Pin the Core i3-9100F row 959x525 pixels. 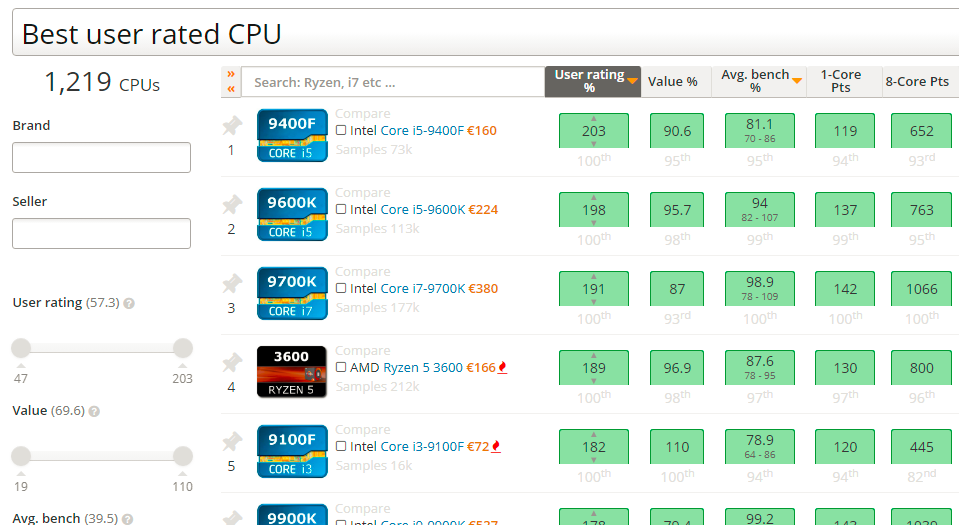click(x=232, y=442)
